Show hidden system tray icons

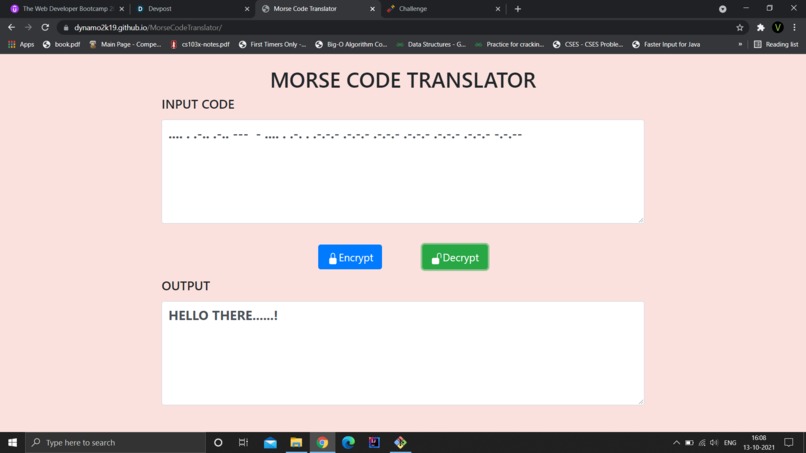point(676,442)
